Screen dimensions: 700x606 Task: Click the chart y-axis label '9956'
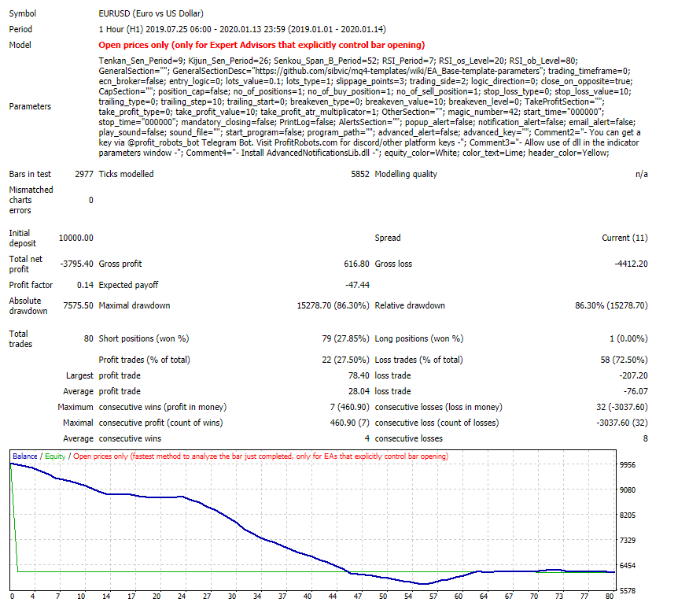627,464
